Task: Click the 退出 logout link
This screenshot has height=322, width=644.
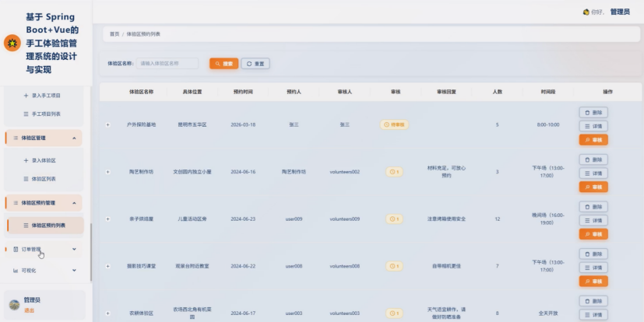Action: pyautogui.click(x=29, y=310)
